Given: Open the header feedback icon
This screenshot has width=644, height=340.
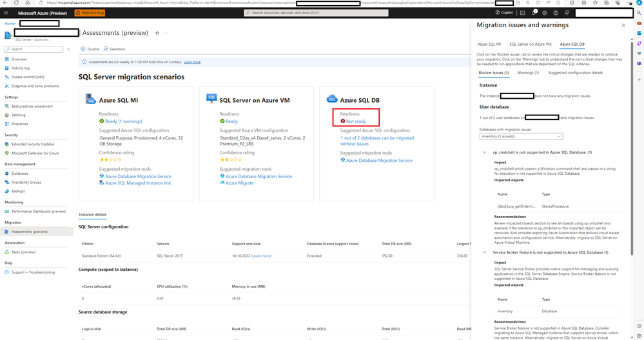Looking at the screenshot, I should 567,13.
